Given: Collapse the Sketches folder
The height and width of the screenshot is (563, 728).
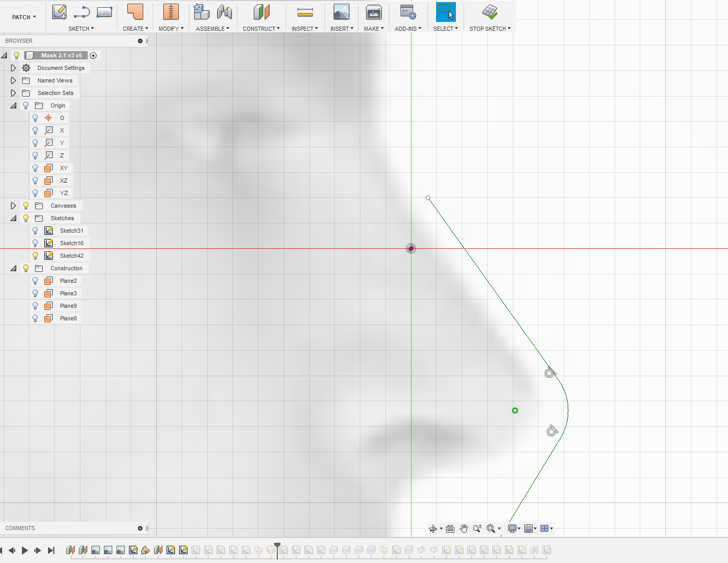Looking at the screenshot, I should coord(14,218).
